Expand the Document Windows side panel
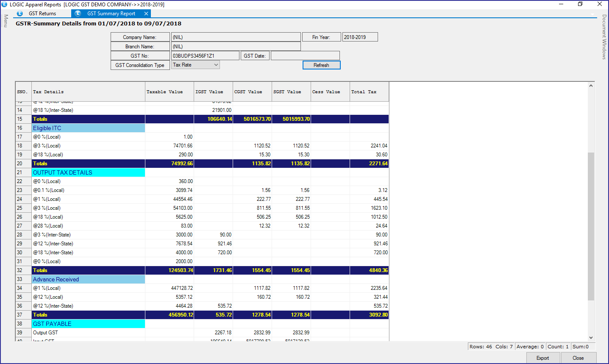 604,37
